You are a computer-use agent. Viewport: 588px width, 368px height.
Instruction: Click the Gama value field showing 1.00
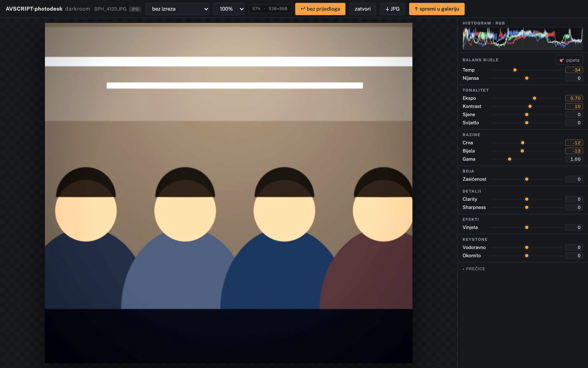[x=574, y=159]
